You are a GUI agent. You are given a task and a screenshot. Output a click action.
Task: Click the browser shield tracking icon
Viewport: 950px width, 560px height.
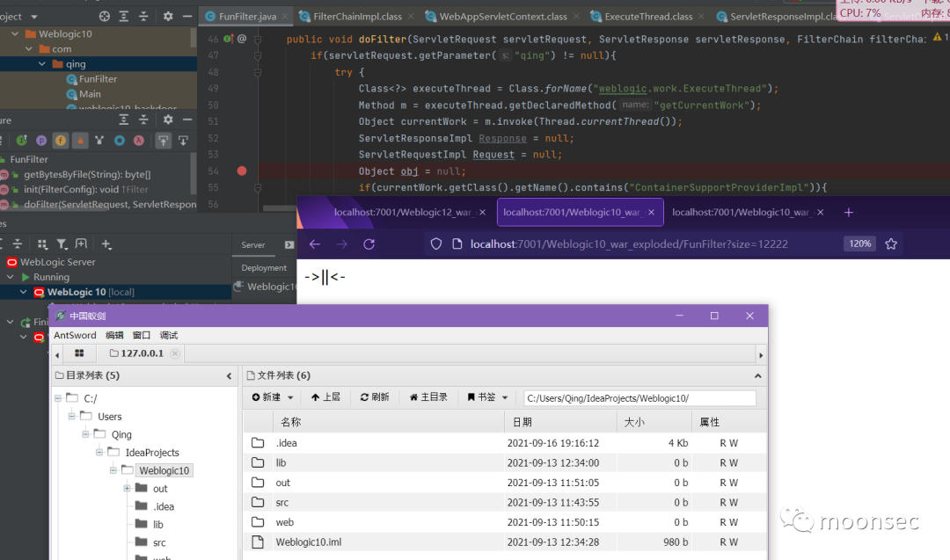(x=436, y=244)
